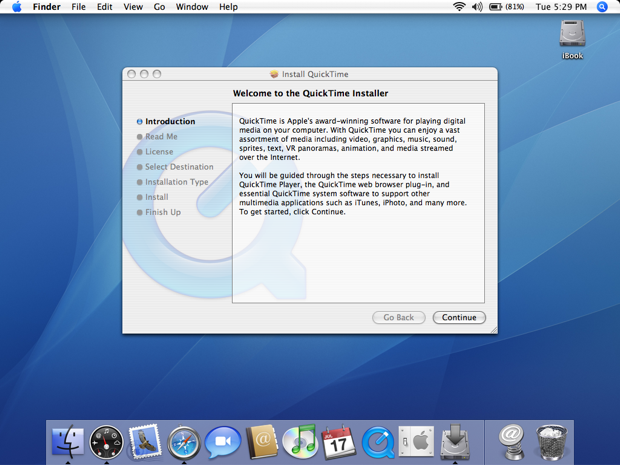Select the Installation Type step
The width and height of the screenshot is (620, 465).
click(x=172, y=182)
